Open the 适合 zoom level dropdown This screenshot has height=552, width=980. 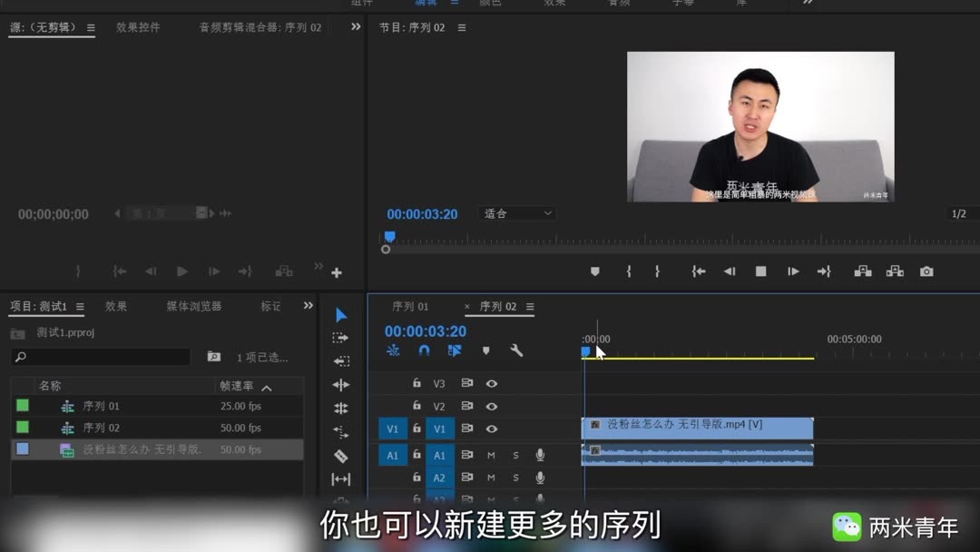point(516,213)
